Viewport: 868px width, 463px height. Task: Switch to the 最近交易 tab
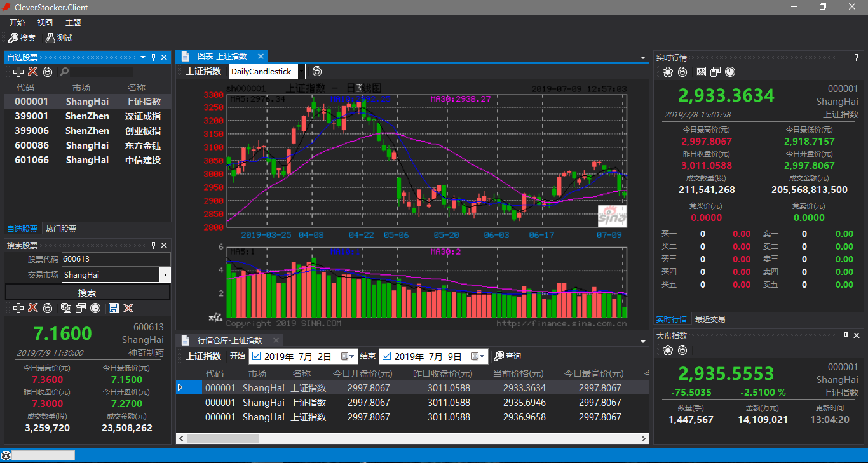pyautogui.click(x=710, y=319)
